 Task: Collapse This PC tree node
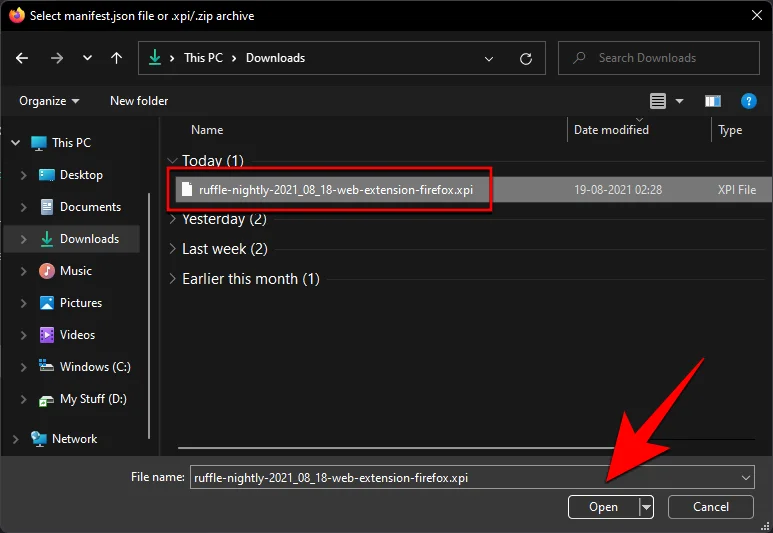point(16,143)
